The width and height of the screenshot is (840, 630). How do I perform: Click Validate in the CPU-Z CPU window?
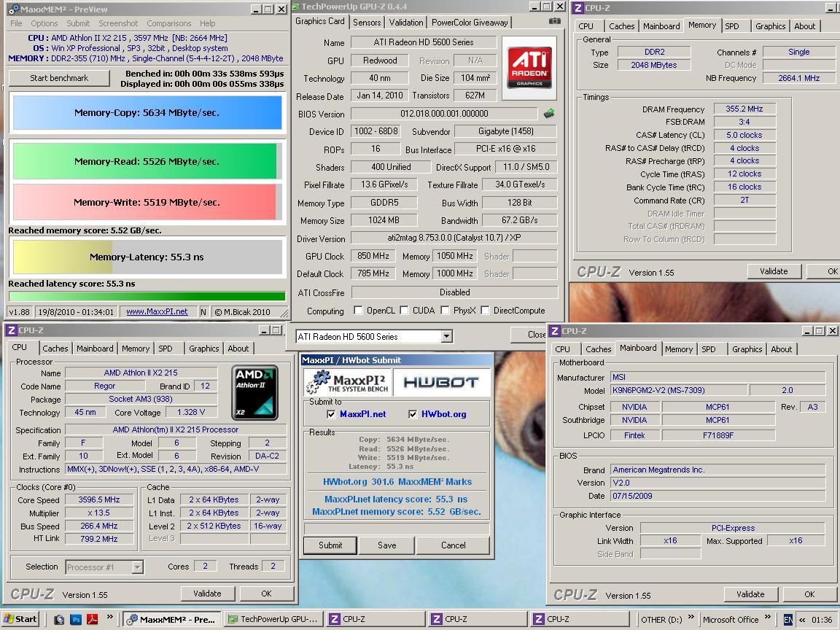tap(207, 594)
